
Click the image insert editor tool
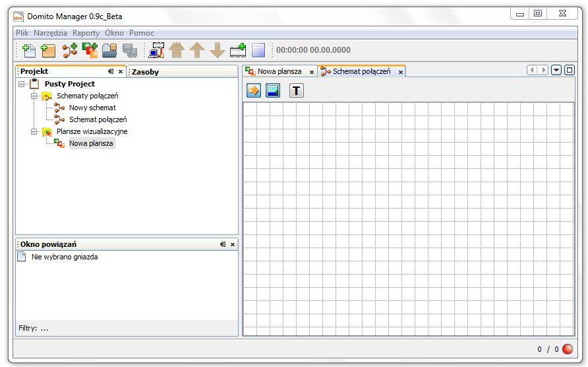[273, 90]
